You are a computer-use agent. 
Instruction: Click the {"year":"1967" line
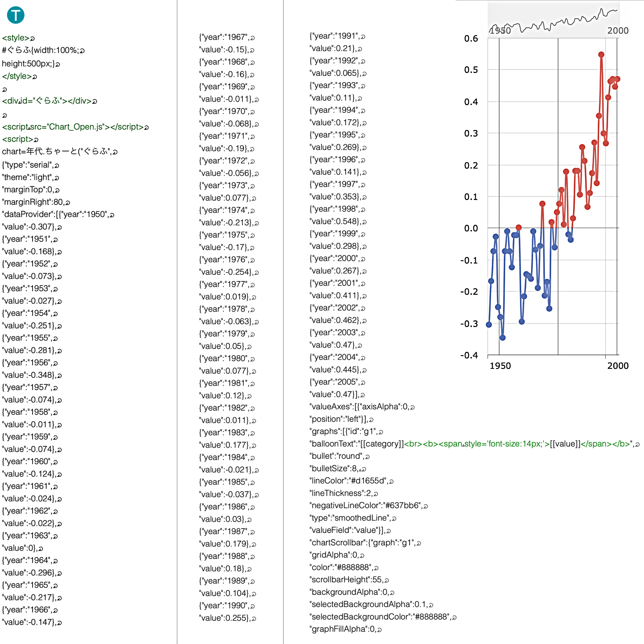(x=227, y=37)
